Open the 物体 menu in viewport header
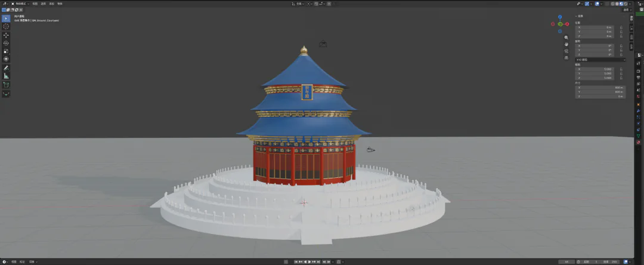The width and height of the screenshot is (644, 265). (60, 4)
